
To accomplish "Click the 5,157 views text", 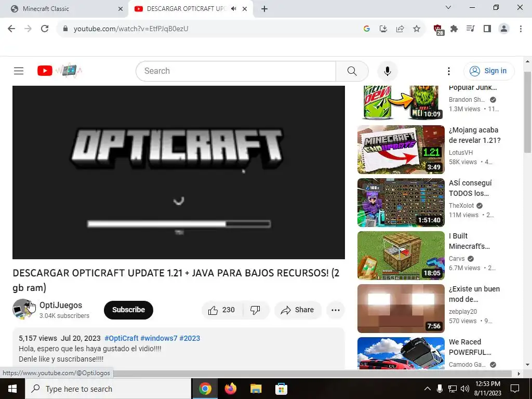I will pyautogui.click(x=37, y=338).
